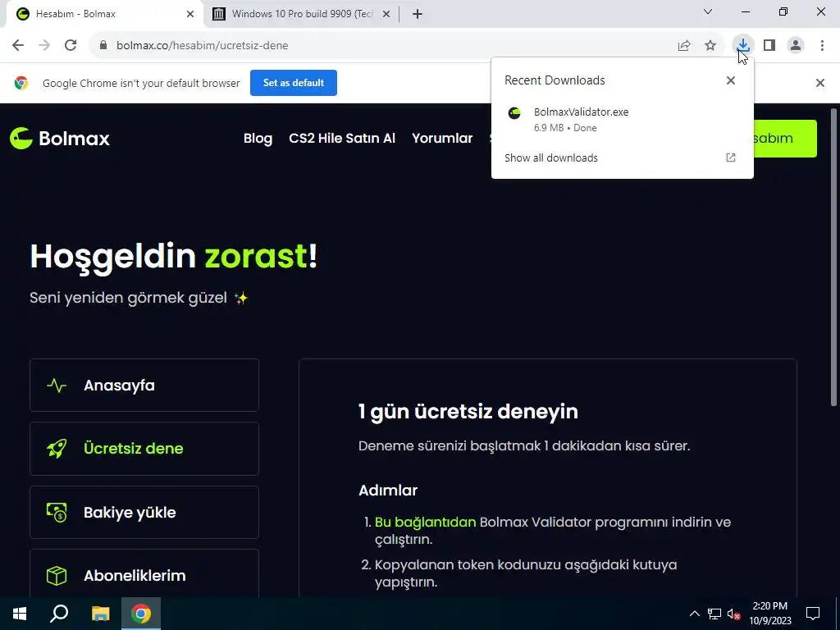Bookmark this page with the star icon
This screenshot has width=840, height=630.
pyautogui.click(x=710, y=46)
